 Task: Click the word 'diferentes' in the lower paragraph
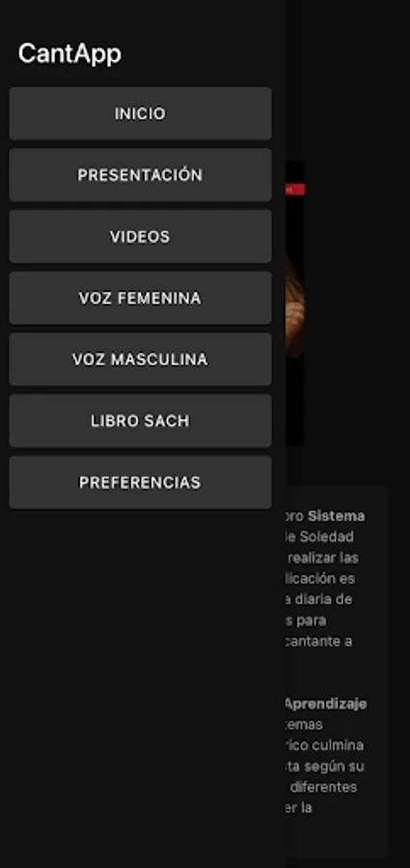tap(323, 787)
